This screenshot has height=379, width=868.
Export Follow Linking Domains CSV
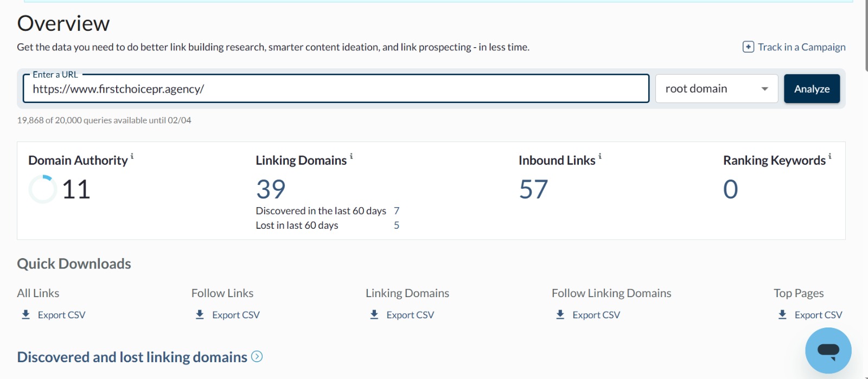click(596, 315)
